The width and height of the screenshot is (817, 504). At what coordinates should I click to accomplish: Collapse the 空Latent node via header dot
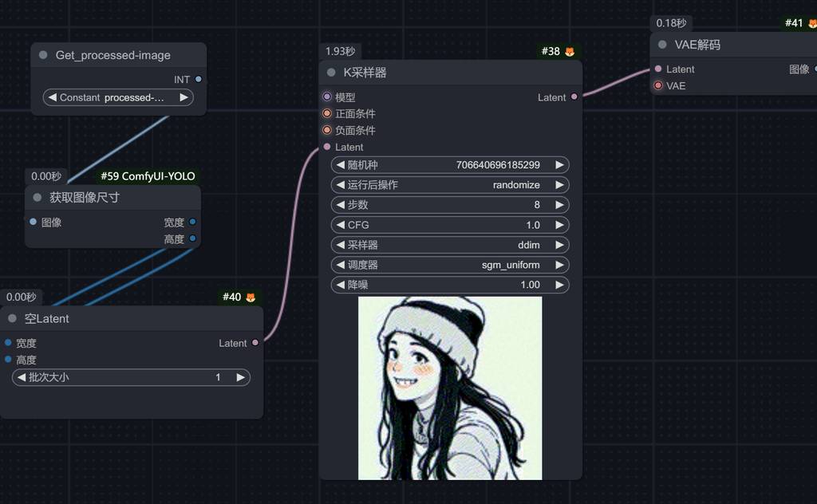[x=12, y=318]
